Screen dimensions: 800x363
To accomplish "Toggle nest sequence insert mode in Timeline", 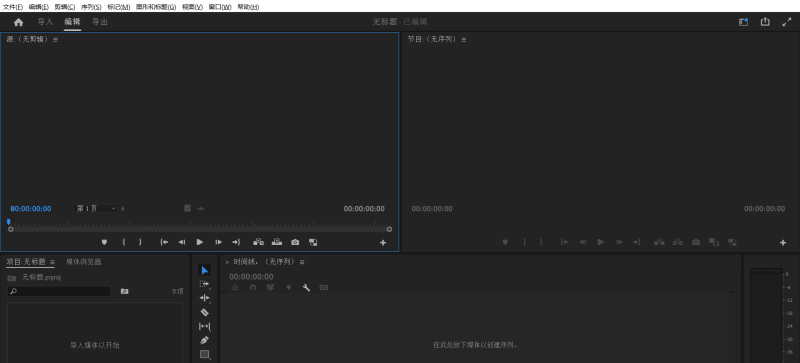I will (235, 287).
